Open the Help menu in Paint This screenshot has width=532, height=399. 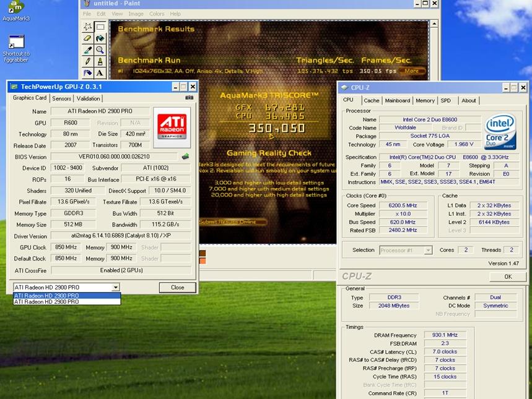[x=175, y=14]
